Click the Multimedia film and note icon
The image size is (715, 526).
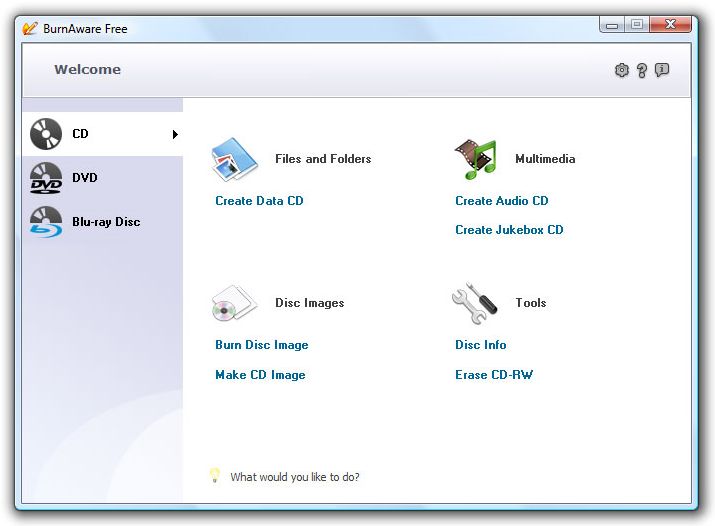475,159
